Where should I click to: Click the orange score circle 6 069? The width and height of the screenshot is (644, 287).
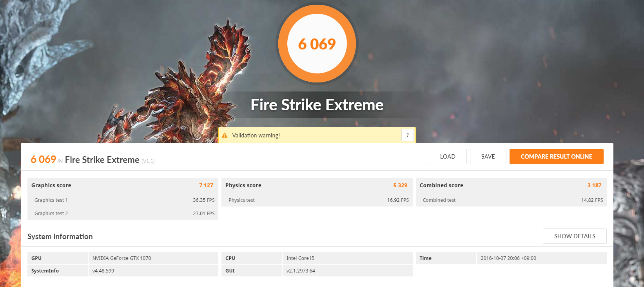(x=317, y=44)
